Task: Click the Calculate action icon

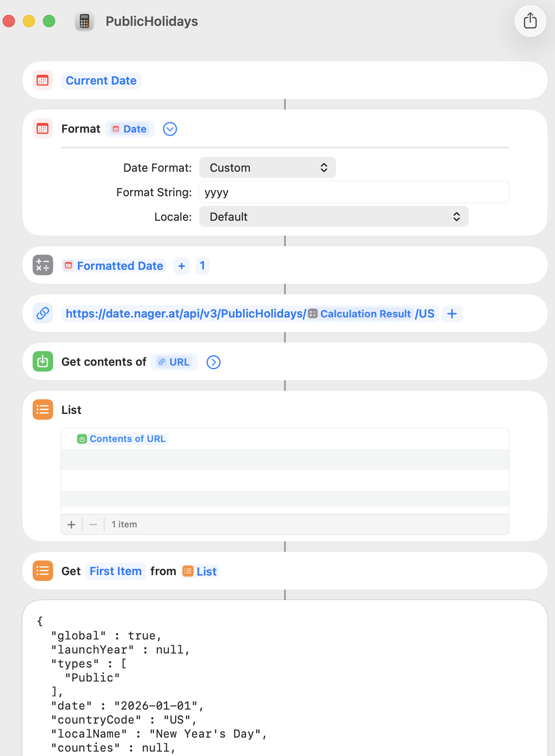Action: click(x=42, y=265)
